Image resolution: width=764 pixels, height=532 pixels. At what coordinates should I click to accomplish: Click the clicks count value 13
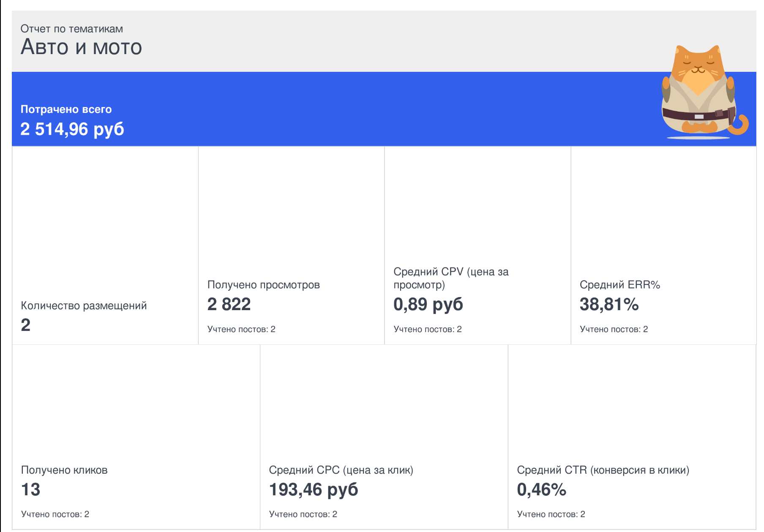[x=31, y=489]
